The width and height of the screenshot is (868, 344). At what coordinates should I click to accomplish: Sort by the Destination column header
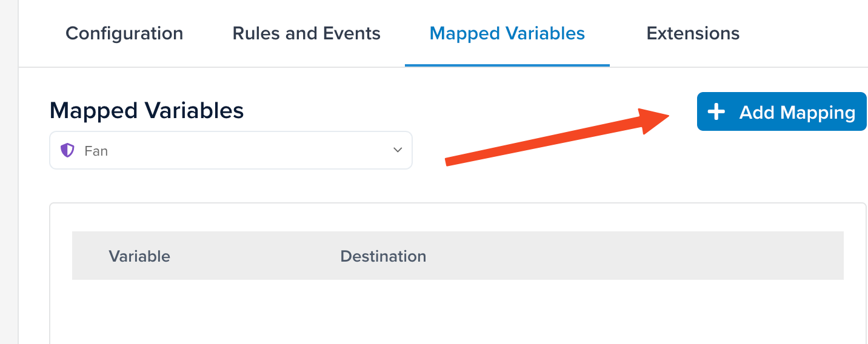(383, 256)
